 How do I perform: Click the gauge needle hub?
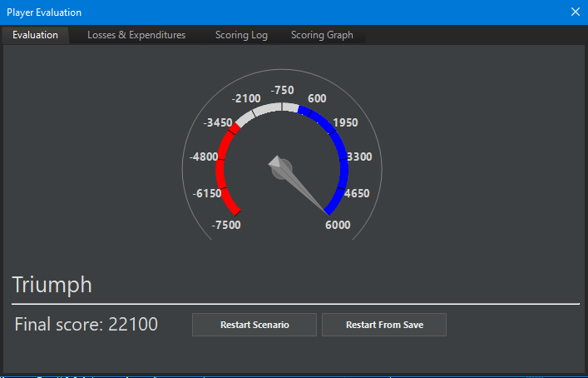(x=282, y=169)
